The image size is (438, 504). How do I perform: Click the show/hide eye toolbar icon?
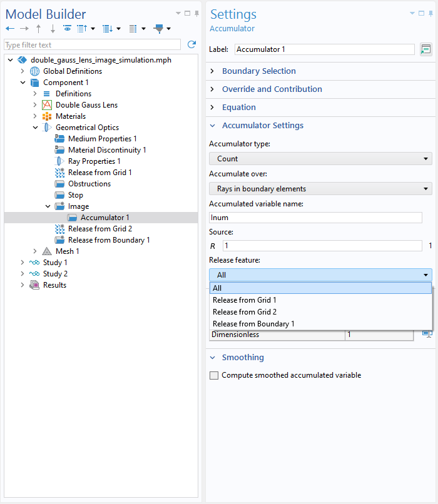67,28
